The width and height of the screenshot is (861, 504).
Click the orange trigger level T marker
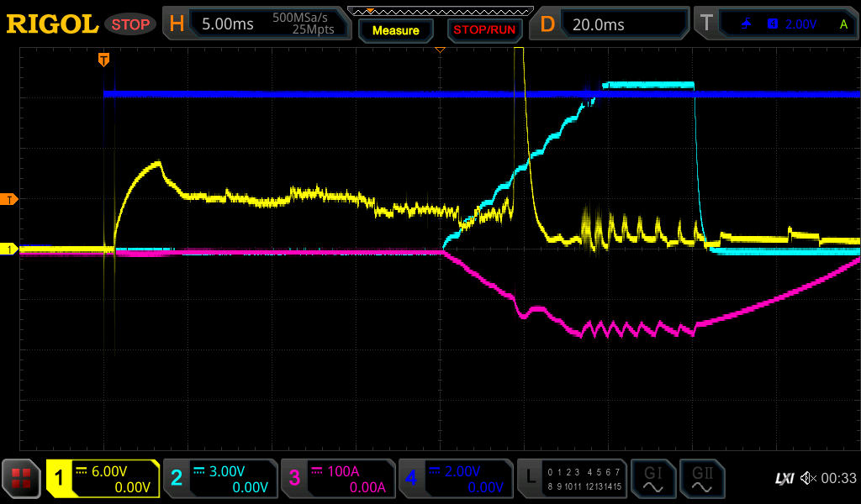(11, 199)
